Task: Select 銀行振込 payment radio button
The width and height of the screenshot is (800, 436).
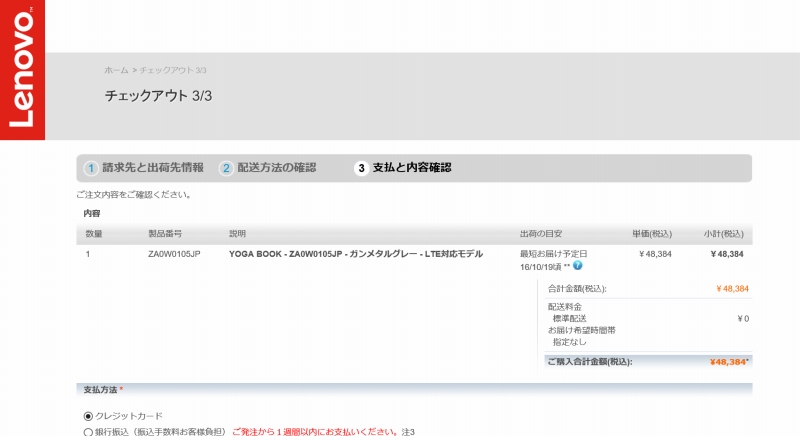Action: click(x=88, y=432)
